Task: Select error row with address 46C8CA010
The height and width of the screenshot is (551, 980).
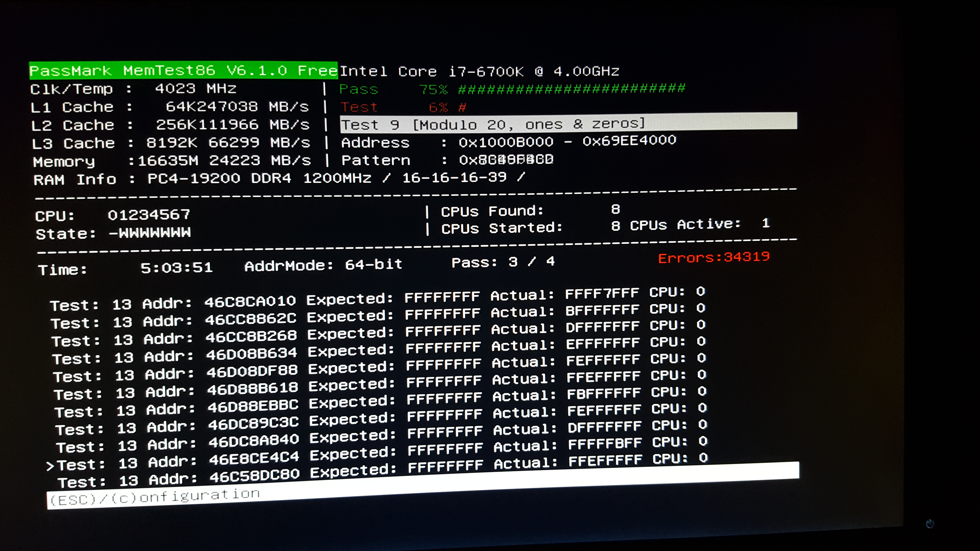Action: click(x=377, y=299)
